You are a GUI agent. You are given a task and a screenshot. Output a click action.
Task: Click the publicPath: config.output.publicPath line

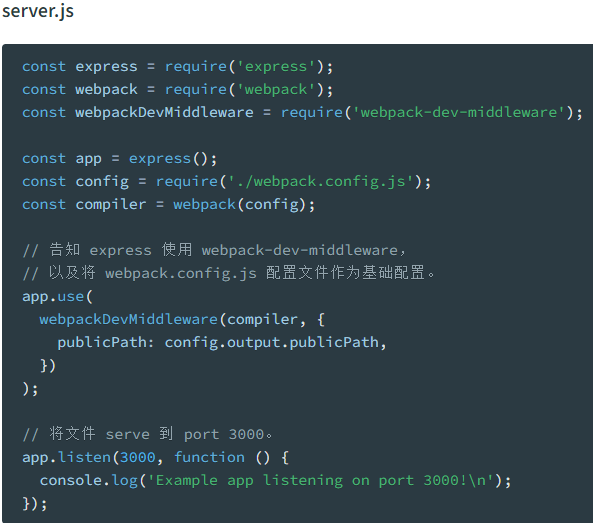click(x=222, y=343)
